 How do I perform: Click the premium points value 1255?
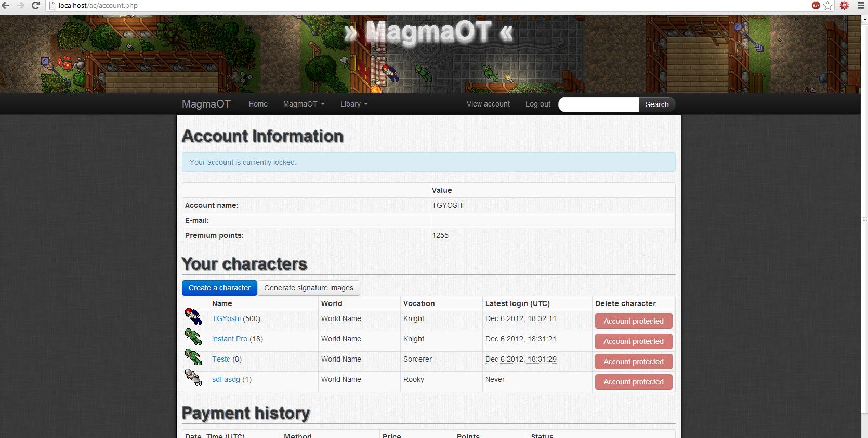point(440,235)
